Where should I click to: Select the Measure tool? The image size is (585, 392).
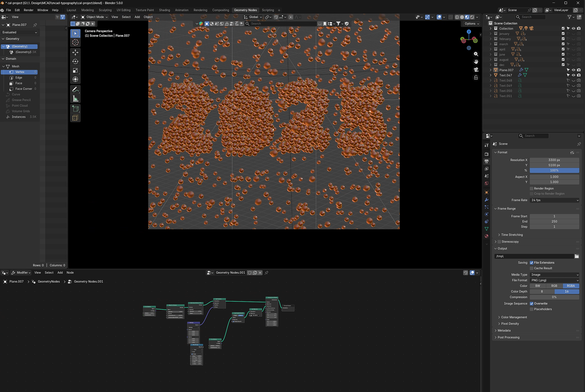(75, 98)
